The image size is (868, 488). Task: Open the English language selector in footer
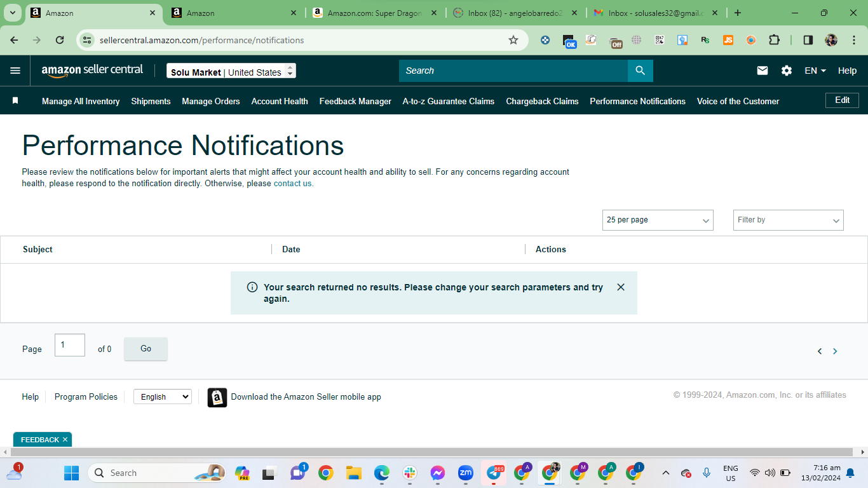(163, 396)
